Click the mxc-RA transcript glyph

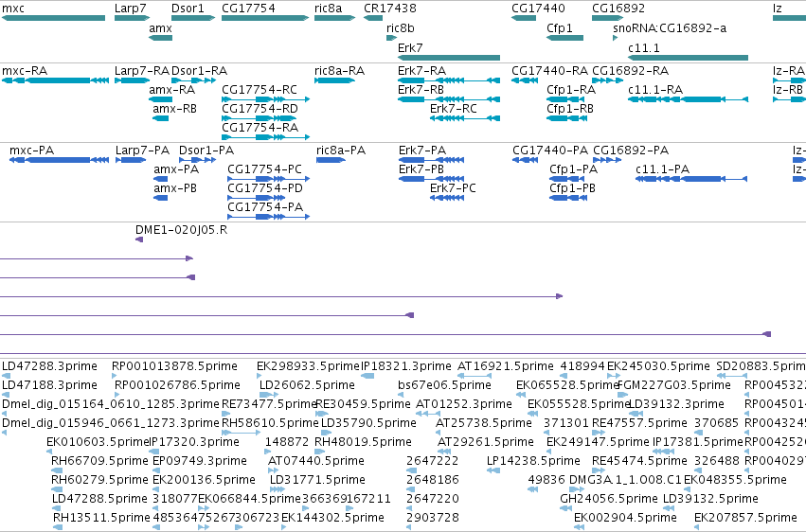pos(56,80)
